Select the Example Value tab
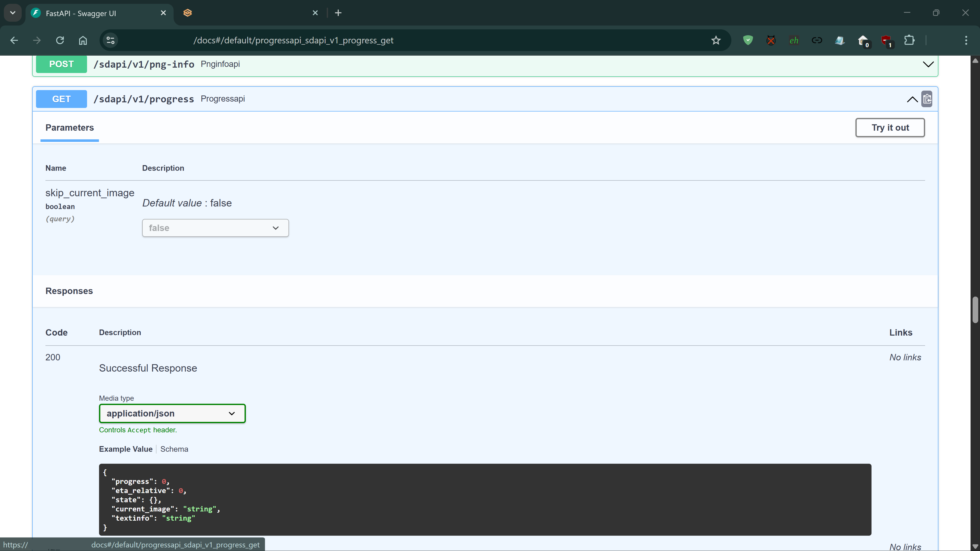The width and height of the screenshot is (980, 551). click(126, 449)
